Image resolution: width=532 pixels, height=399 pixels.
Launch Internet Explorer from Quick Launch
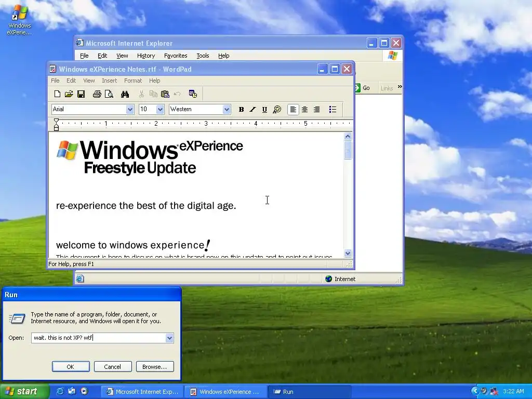pos(60,392)
